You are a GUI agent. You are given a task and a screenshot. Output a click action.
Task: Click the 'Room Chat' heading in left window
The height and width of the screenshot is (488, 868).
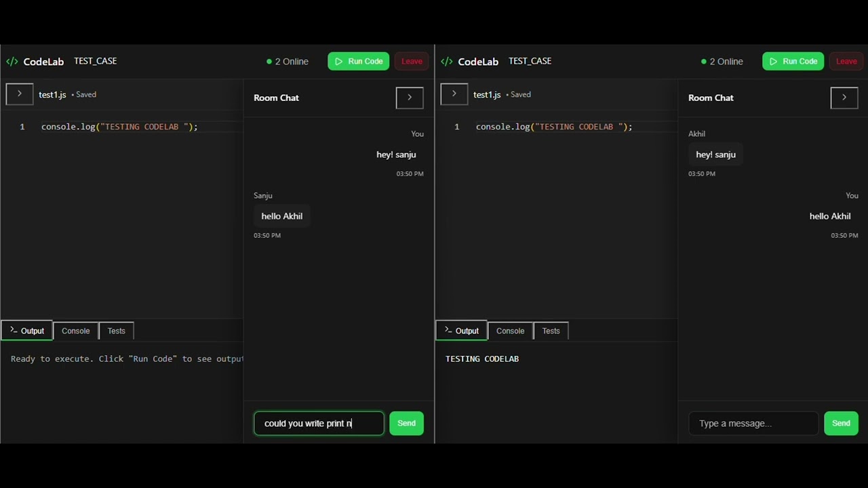(276, 98)
